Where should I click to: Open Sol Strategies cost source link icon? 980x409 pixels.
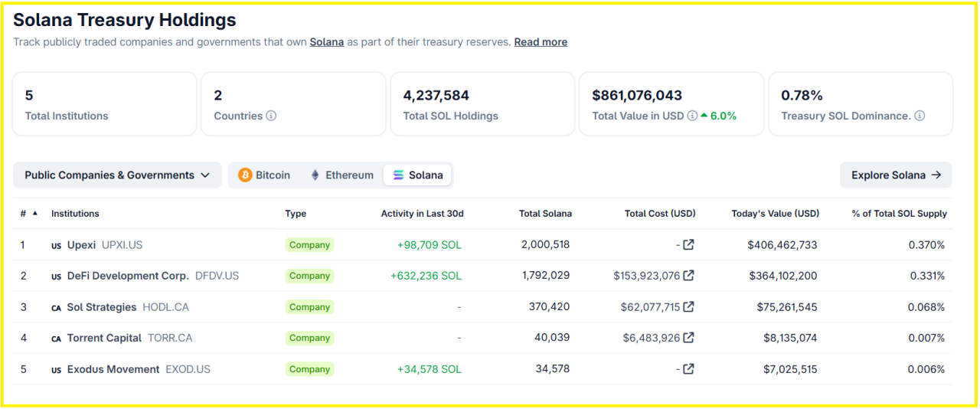coord(688,307)
